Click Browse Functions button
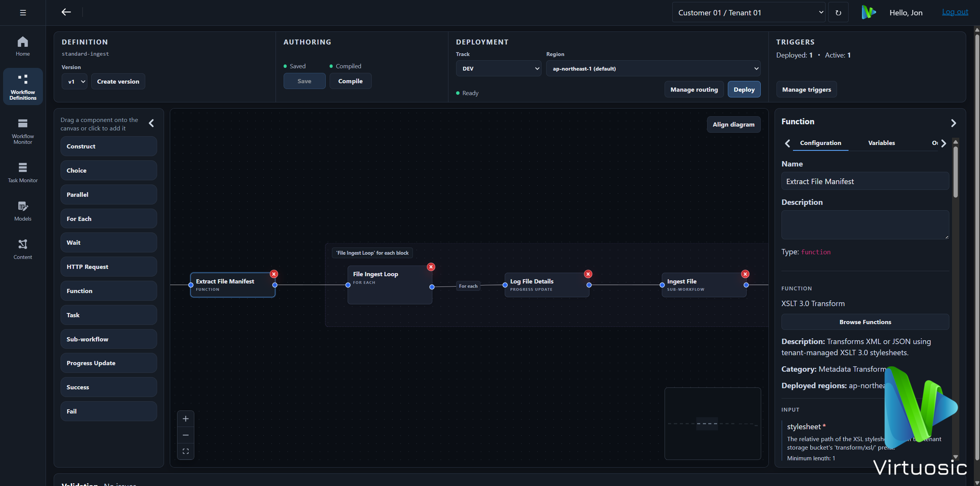This screenshot has width=980, height=486. 865,322
